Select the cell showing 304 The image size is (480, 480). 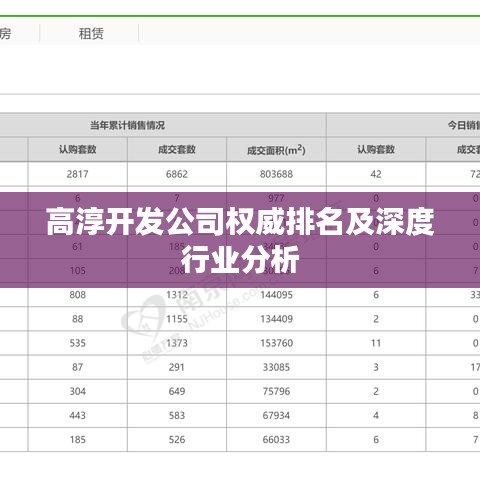(77, 391)
